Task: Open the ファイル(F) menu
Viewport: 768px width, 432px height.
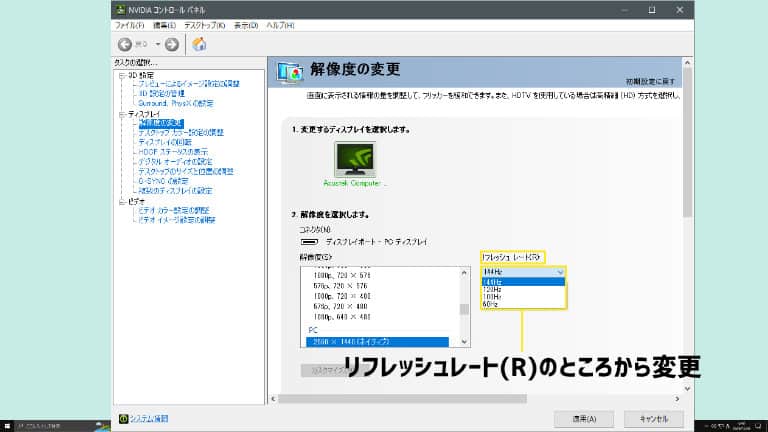Action: [x=129, y=25]
